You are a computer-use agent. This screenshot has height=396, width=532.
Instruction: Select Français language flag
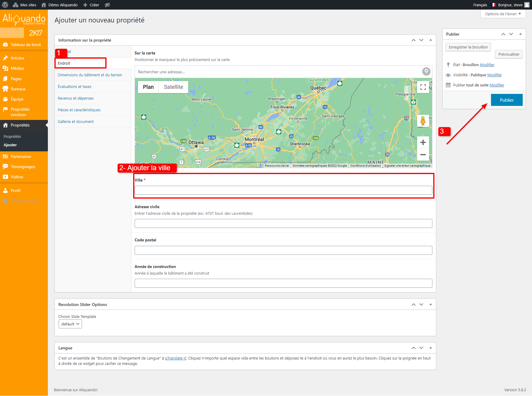tap(493, 5)
